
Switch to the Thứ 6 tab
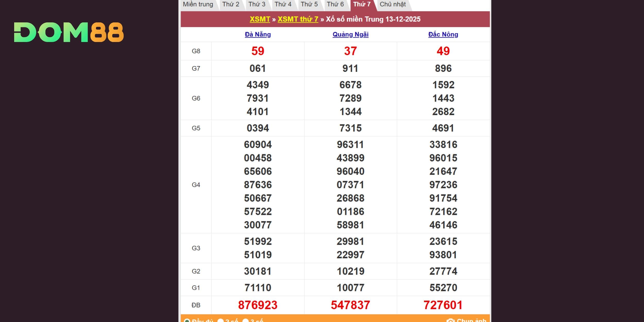335,4
